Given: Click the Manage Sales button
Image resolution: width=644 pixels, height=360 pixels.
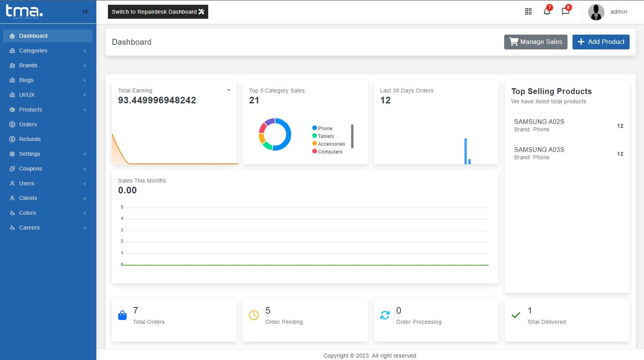Looking at the screenshot, I should pos(536,42).
